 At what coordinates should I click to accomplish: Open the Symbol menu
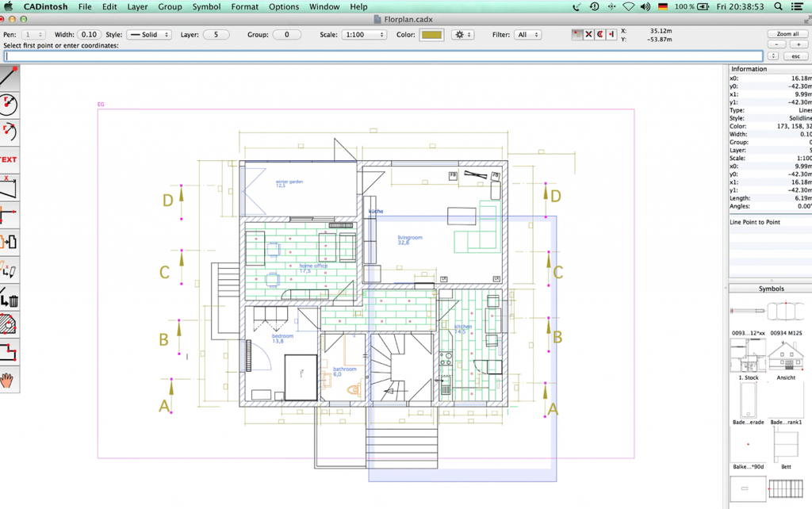pos(206,6)
